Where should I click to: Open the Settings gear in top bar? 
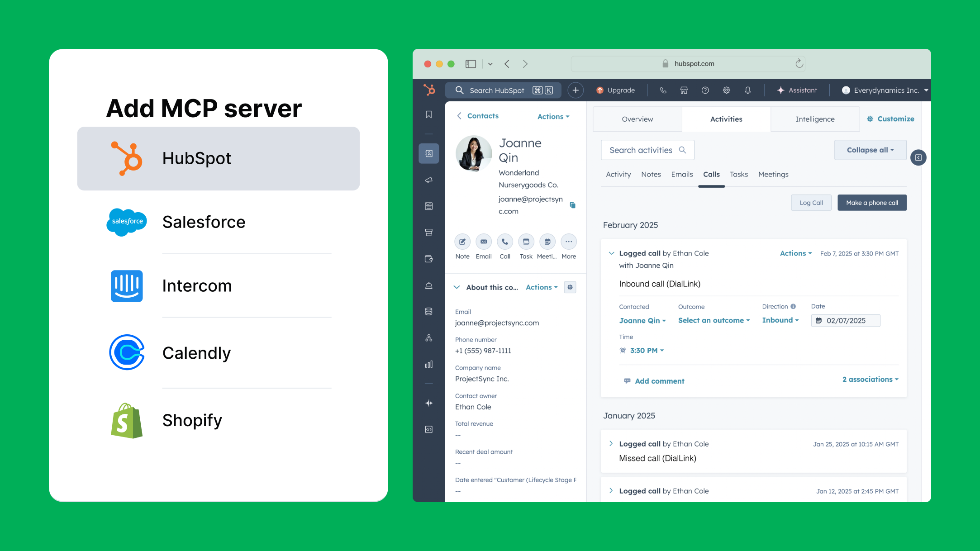(727, 90)
